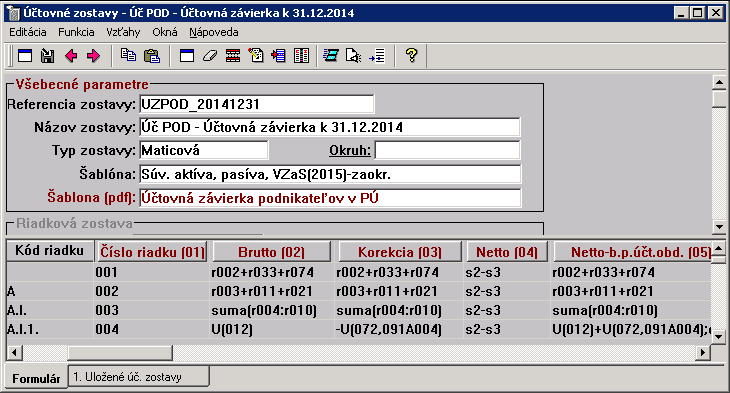Open the Nápoveda menu
Viewport: 730px width, 393px height.
point(214,32)
